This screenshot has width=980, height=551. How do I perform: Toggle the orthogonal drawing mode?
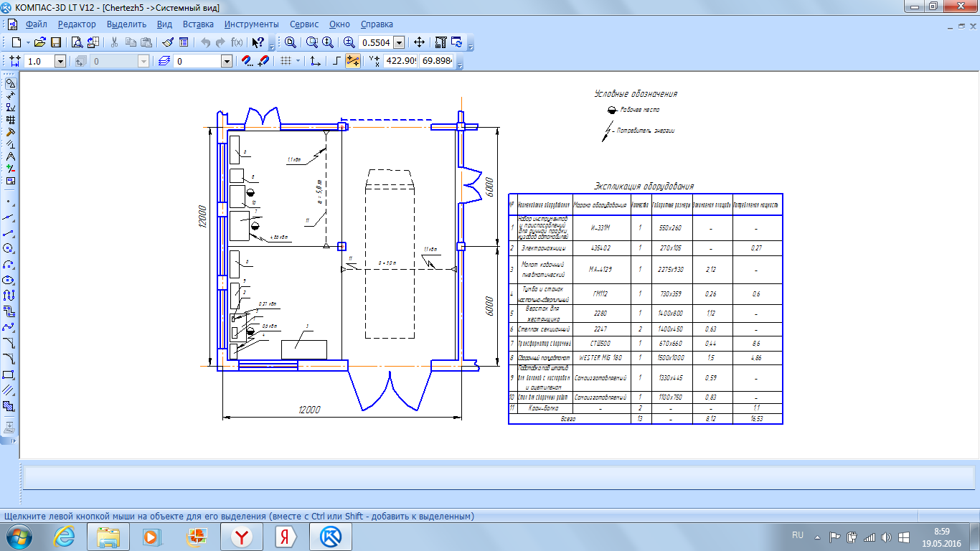(336, 61)
